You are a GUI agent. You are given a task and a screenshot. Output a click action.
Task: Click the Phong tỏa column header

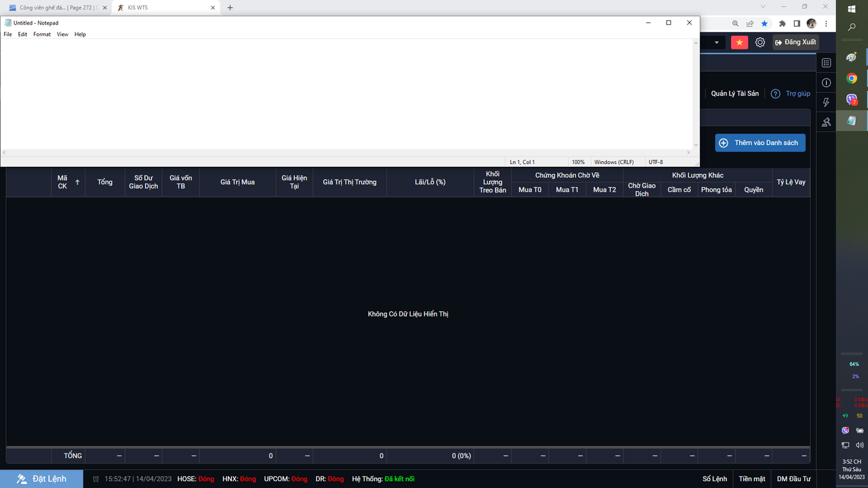tap(717, 190)
